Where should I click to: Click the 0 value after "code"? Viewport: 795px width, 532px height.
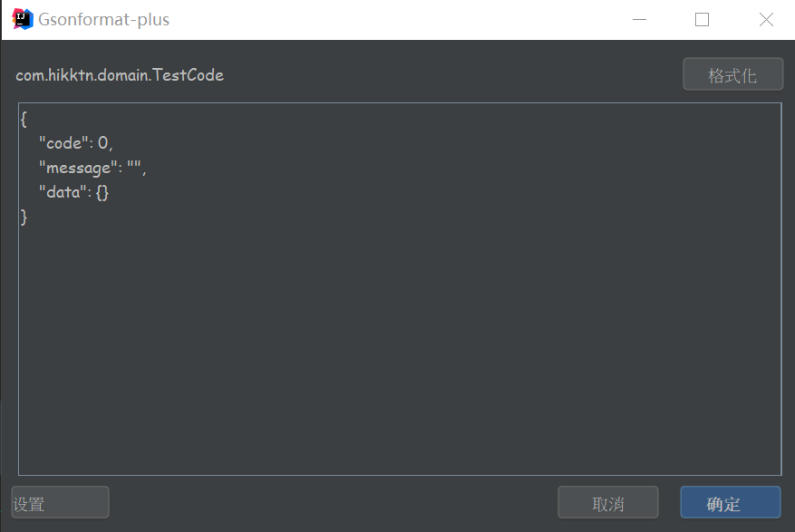pyautogui.click(x=103, y=143)
